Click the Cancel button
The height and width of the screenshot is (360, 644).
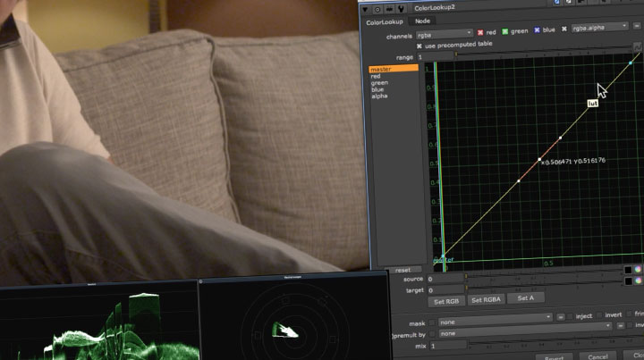[x=597, y=356]
